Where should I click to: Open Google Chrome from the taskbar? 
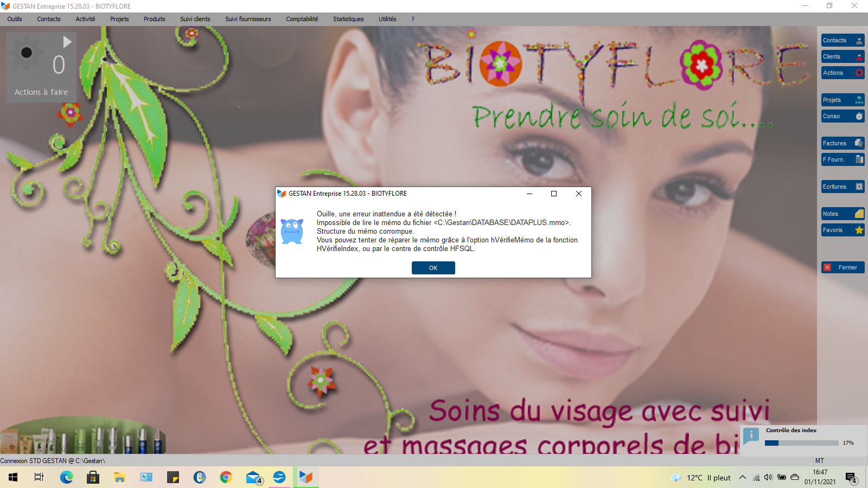pyautogui.click(x=226, y=478)
